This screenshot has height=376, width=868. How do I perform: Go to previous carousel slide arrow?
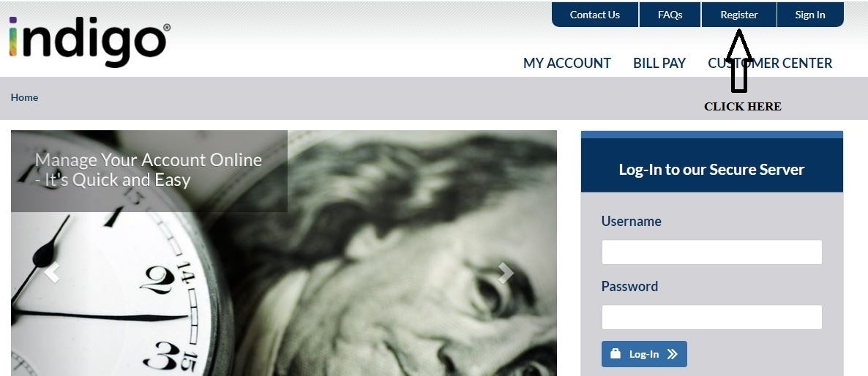coord(52,273)
